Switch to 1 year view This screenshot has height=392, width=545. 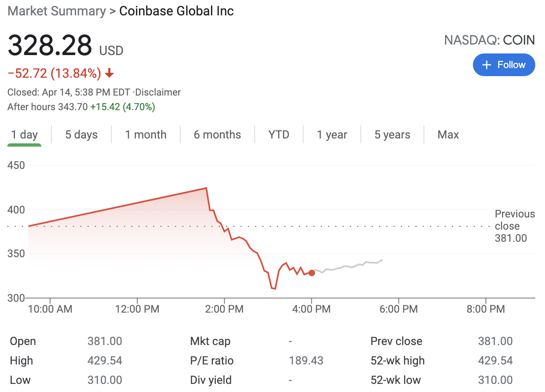(332, 134)
